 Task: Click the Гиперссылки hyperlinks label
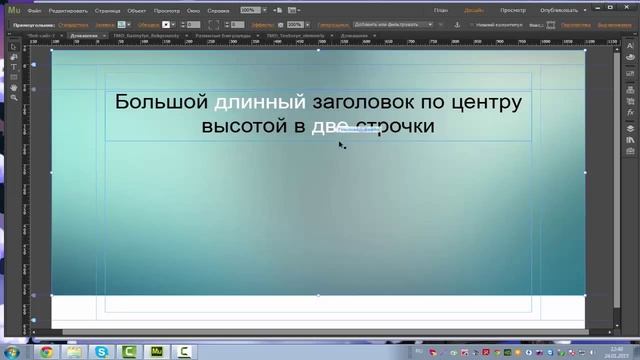click(x=333, y=25)
